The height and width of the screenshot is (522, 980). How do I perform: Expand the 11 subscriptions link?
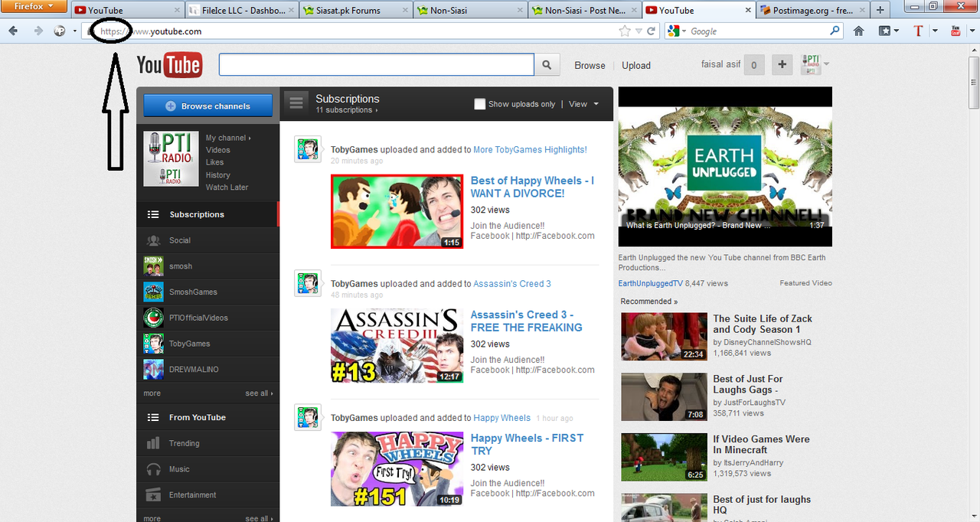[347, 110]
